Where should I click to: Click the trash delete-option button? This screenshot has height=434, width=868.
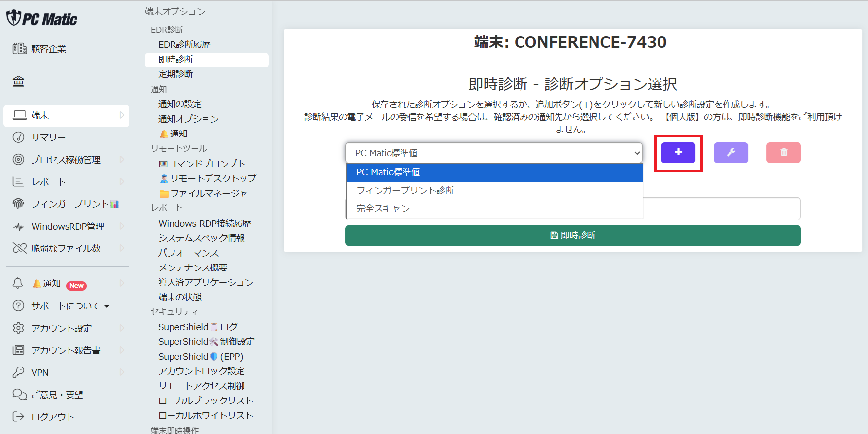coord(784,153)
